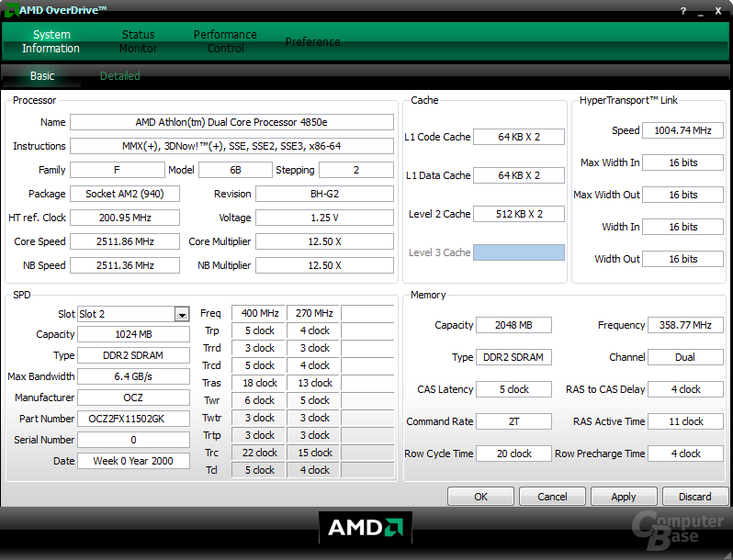Click the Voltage '1.25 V' value
The width and height of the screenshot is (733, 560).
click(x=324, y=218)
